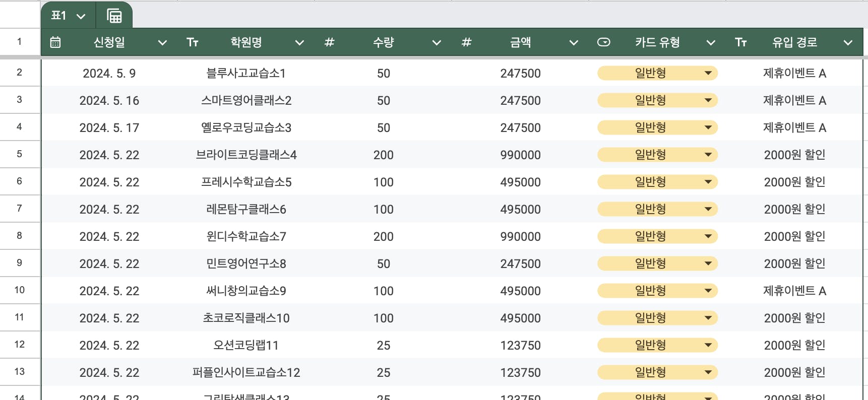Open 일반형 dropdown for 초코로직클래스10 row

pyautogui.click(x=708, y=318)
